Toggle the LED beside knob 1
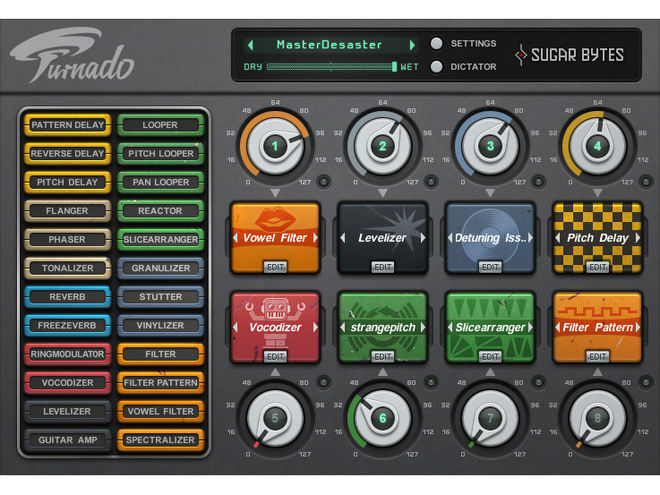Screen dimensions: 660x495 [x=323, y=181]
